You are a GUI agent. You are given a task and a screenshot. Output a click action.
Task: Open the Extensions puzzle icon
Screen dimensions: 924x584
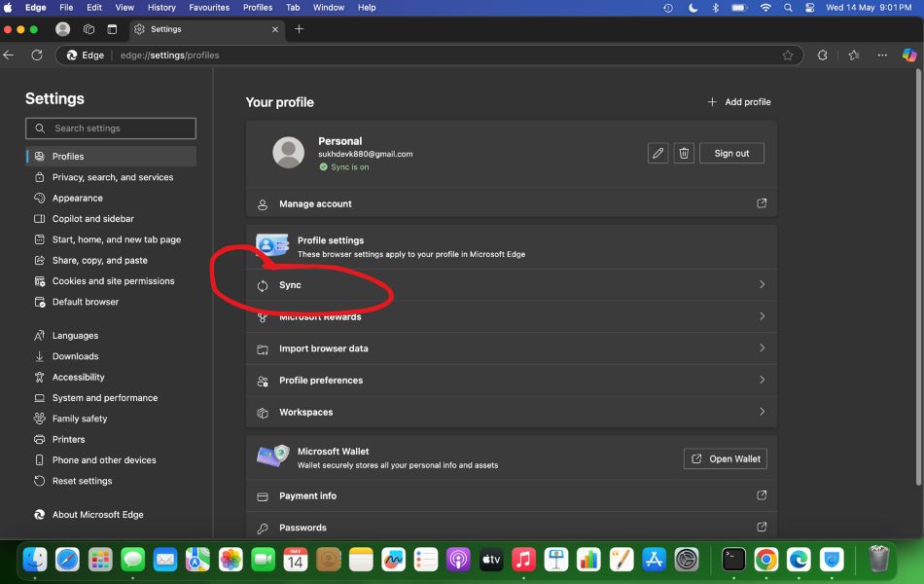coord(823,55)
